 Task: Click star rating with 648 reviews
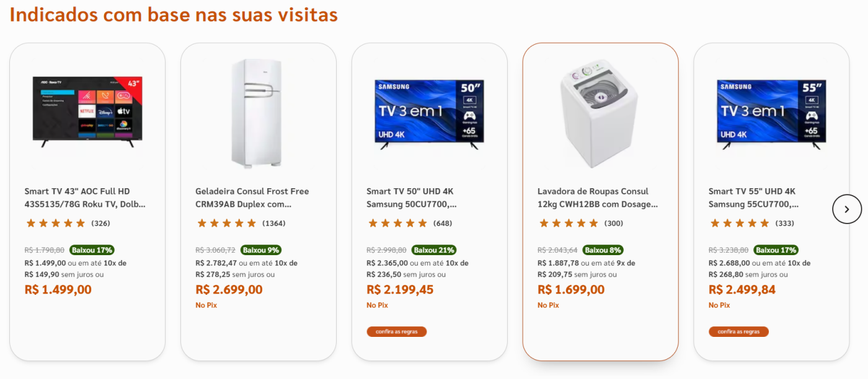point(397,224)
